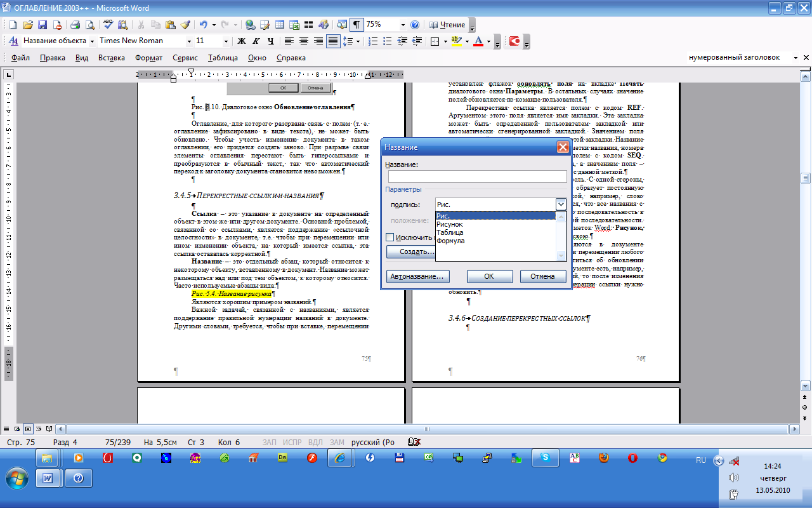Click Отмена in the Название dialog
Viewport: 812px width, 508px height.
click(x=543, y=276)
